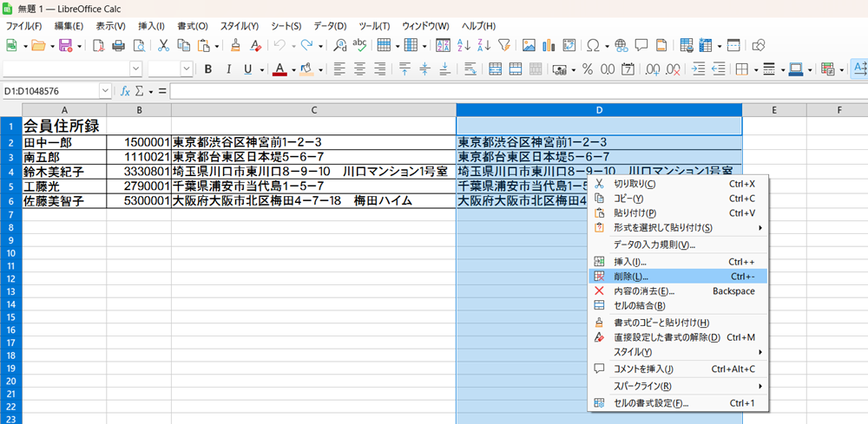This screenshot has height=424, width=868.
Task: Click the Insert Pivot Table icon
Action: [x=569, y=45]
